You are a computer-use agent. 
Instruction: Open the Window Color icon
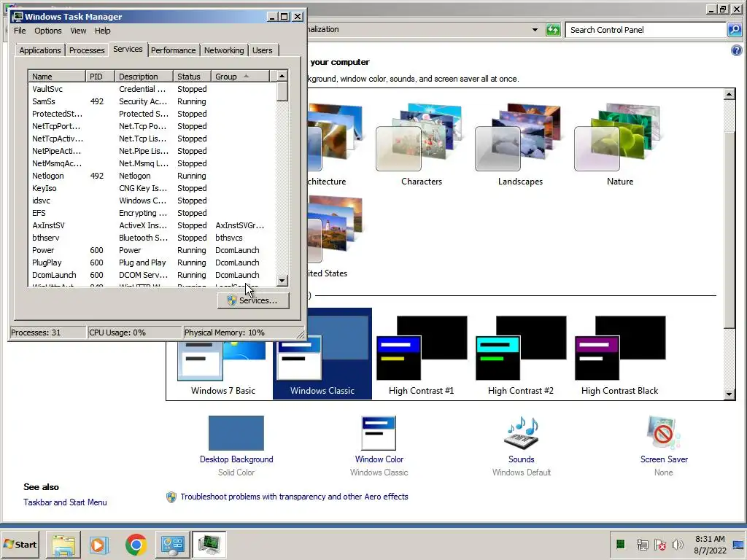coord(379,433)
